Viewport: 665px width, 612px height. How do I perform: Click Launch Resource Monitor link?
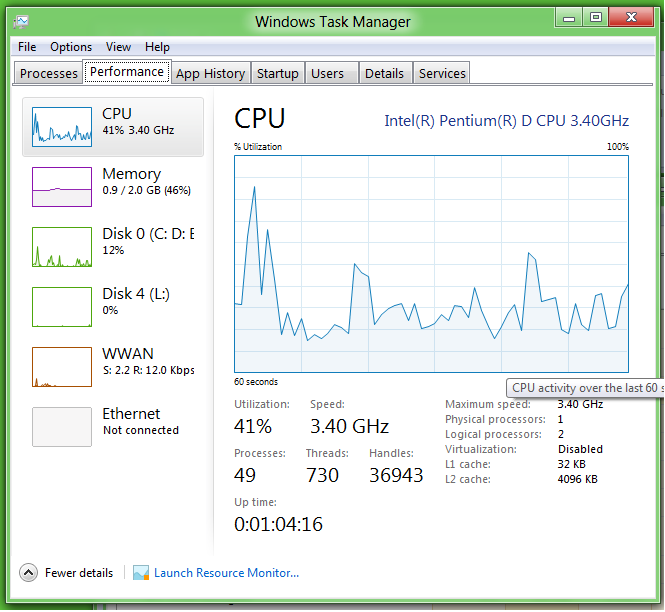click(x=226, y=573)
